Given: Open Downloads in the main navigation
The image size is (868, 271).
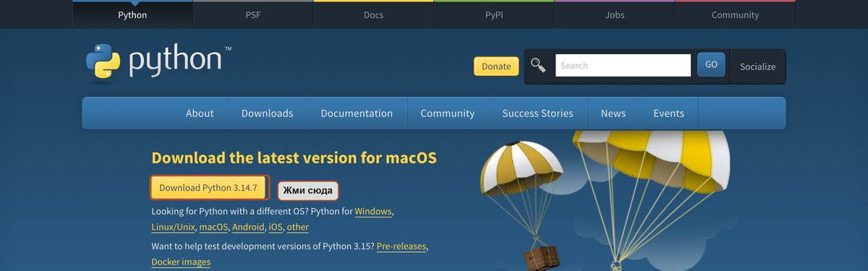Looking at the screenshot, I should [x=267, y=113].
